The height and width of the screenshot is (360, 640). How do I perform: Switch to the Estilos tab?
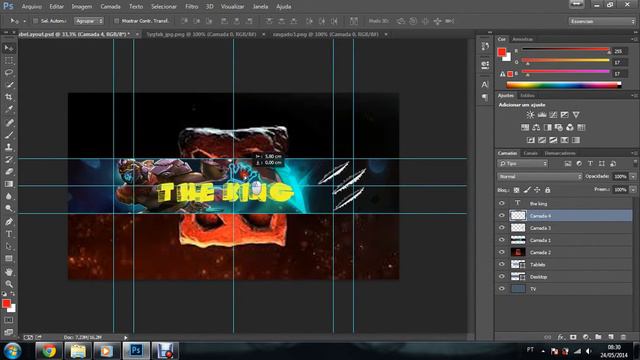coord(527,96)
